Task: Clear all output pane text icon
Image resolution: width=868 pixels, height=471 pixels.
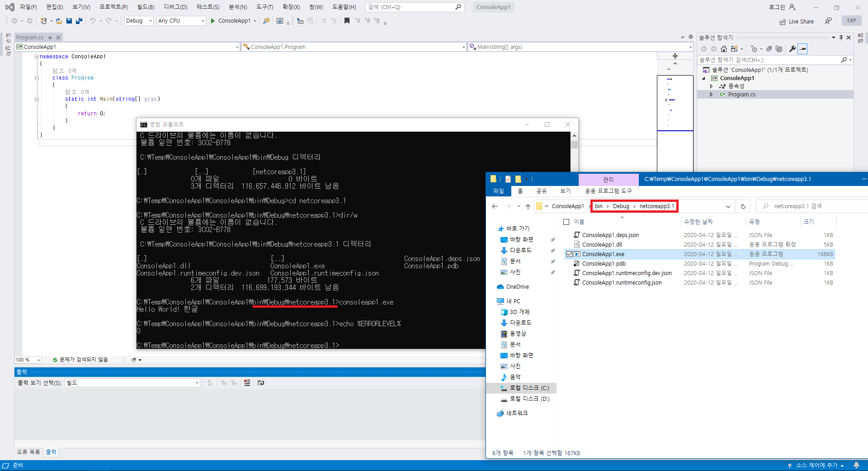Action: coord(247,383)
